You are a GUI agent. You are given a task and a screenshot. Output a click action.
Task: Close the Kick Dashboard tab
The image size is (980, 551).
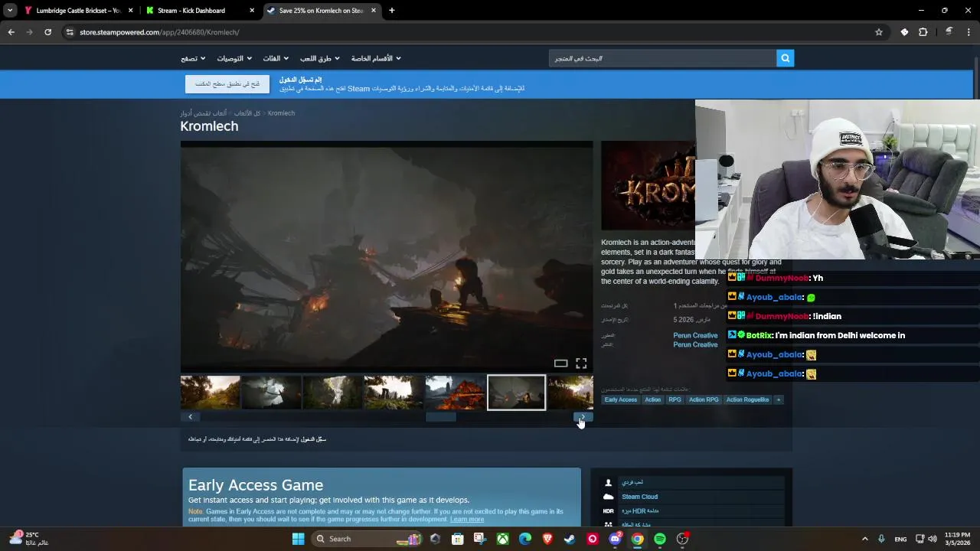click(x=252, y=11)
